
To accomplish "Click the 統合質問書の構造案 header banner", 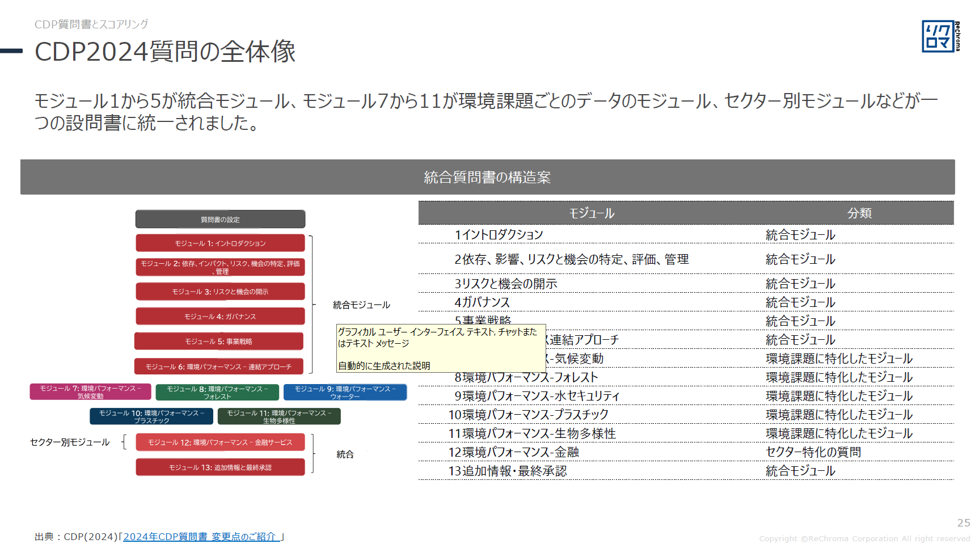I will pyautogui.click(x=488, y=177).
